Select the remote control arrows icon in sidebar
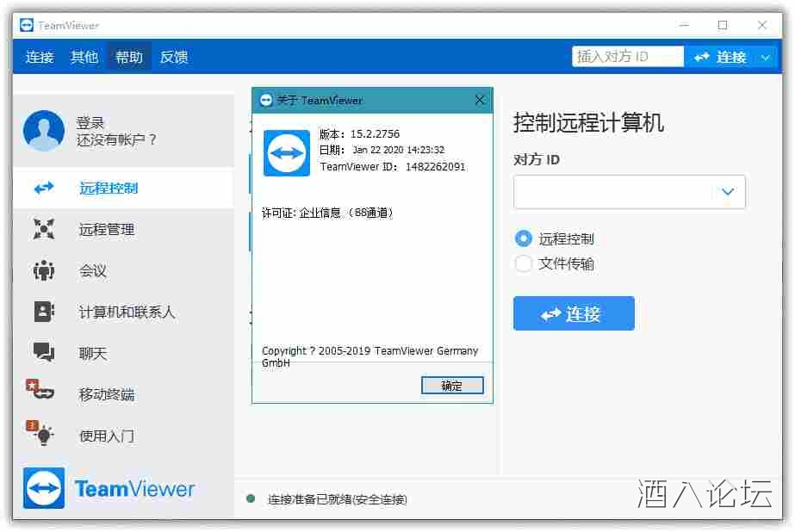 click(44, 188)
